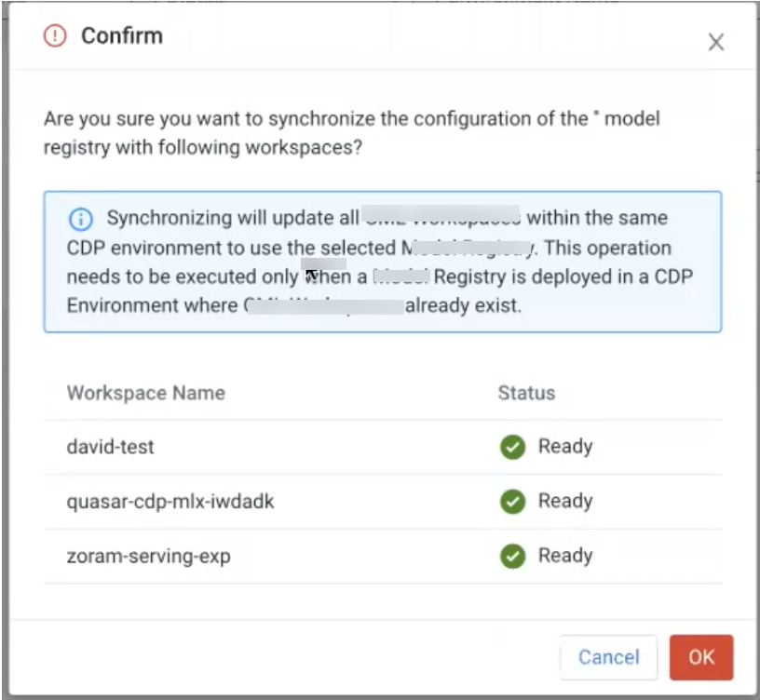Click 'already exist' text in info banner

[x=463, y=305]
